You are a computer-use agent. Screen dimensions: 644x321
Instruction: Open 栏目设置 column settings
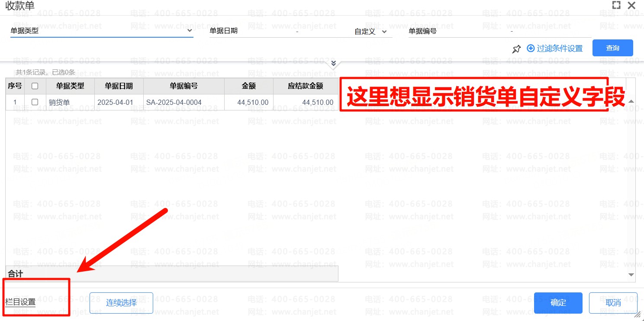(x=20, y=302)
